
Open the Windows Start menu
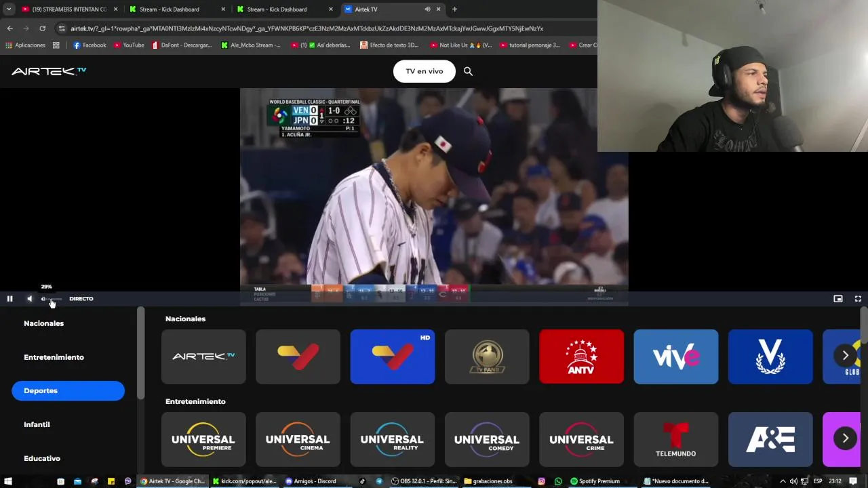(x=9, y=481)
